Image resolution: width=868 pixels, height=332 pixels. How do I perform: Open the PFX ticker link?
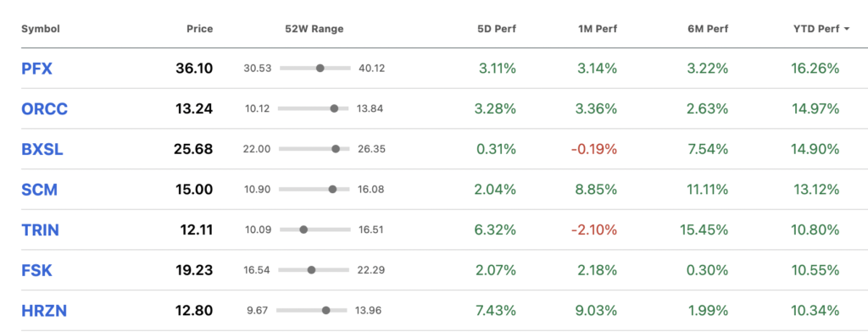(x=36, y=69)
